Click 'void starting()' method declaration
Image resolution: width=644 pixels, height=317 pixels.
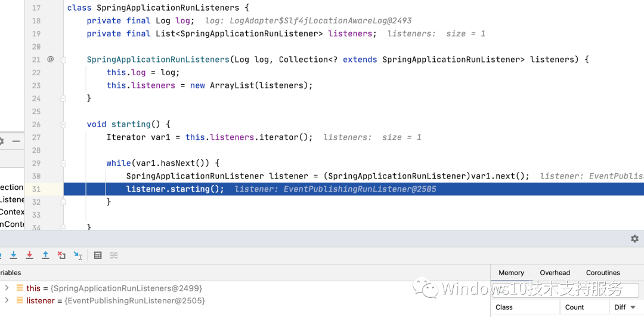pos(123,124)
